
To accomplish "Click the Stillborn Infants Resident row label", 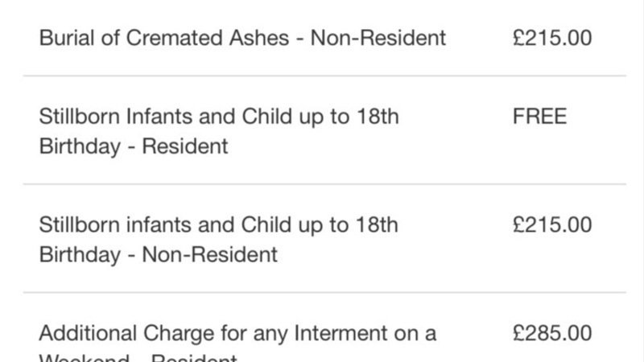I will tap(218, 131).
